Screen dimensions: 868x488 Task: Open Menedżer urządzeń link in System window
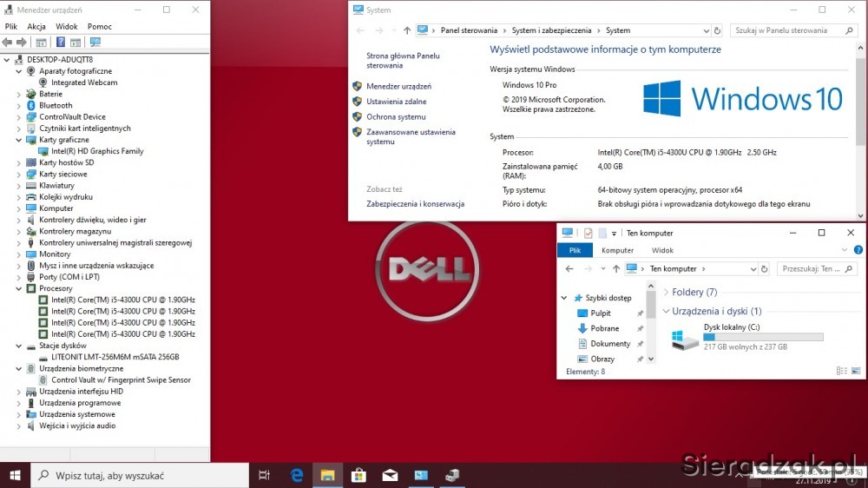[398, 87]
